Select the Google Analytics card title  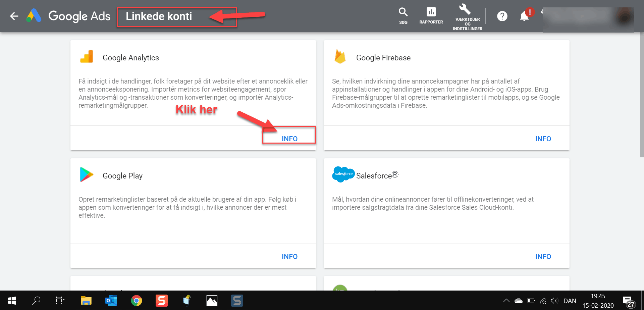point(131,58)
